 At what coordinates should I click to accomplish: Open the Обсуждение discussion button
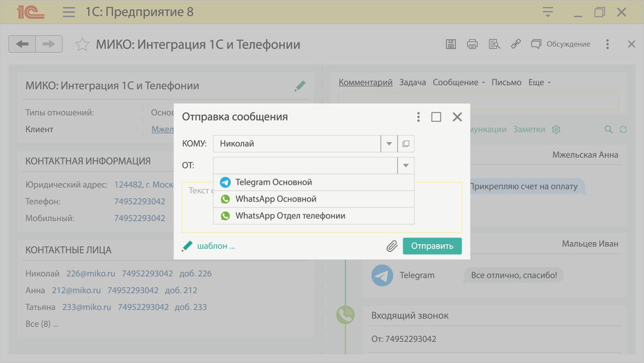point(560,45)
